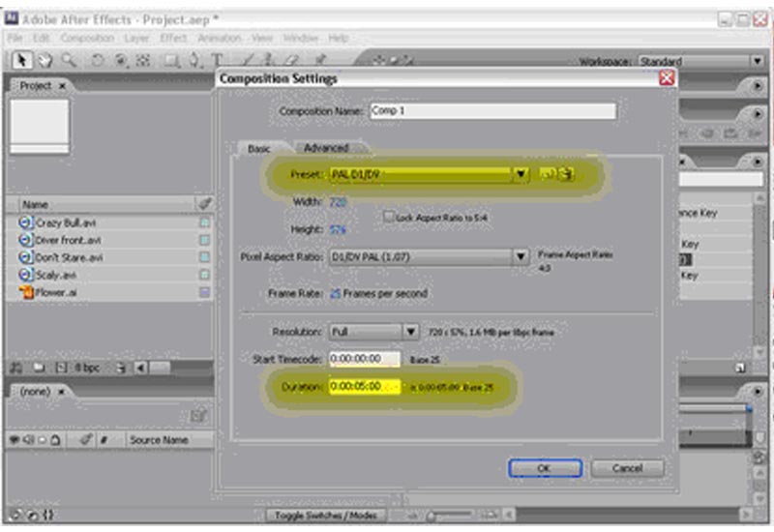Click label square for Crazy Bull.avi
The image size is (774, 532).
pyautogui.click(x=204, y=222)
